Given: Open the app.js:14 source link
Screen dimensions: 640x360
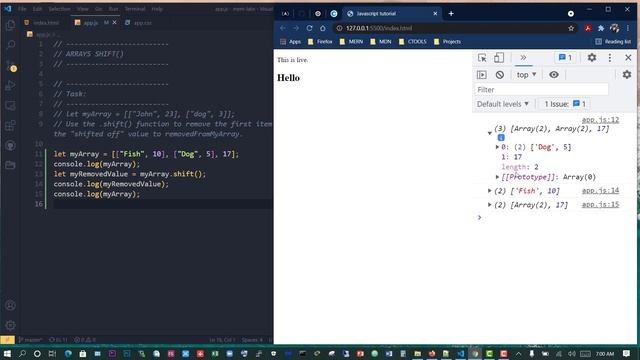Looking at the screenshot, I should [600, 191].
